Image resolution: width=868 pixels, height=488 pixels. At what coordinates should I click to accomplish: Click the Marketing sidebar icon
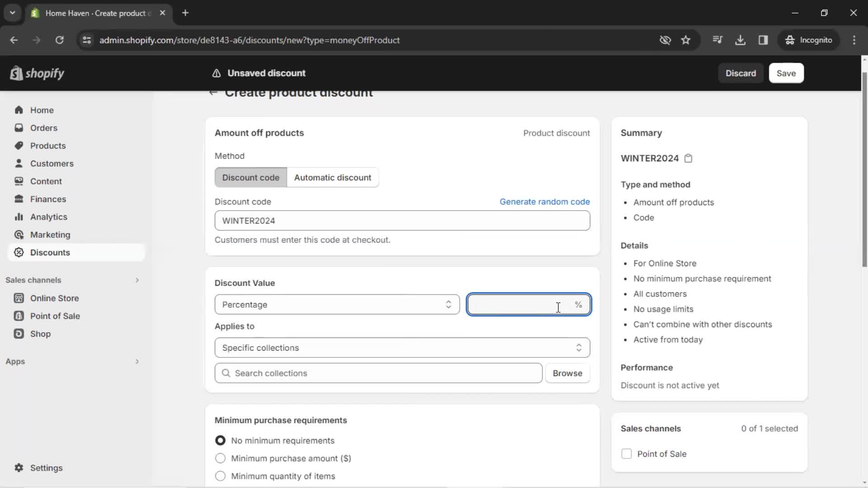19,234
